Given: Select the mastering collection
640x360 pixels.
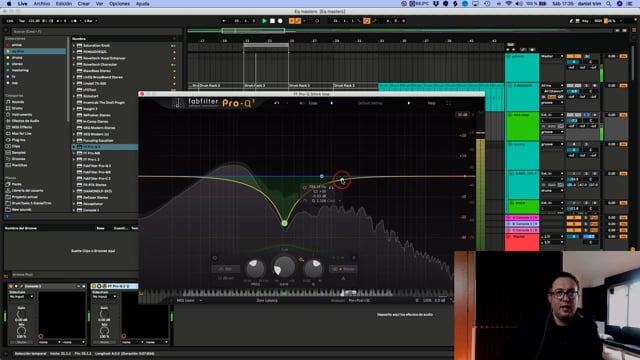Looking at the screenshot, I should point(20,70).
